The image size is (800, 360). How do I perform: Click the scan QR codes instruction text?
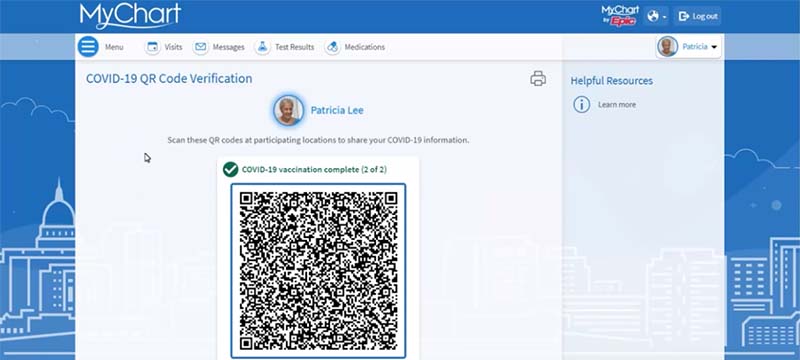[x=318, y=140]
